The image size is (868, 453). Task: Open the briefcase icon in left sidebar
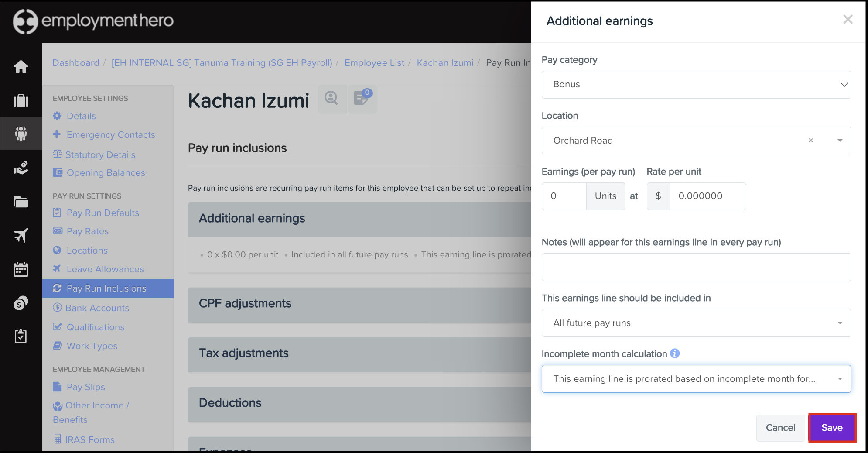21,101
